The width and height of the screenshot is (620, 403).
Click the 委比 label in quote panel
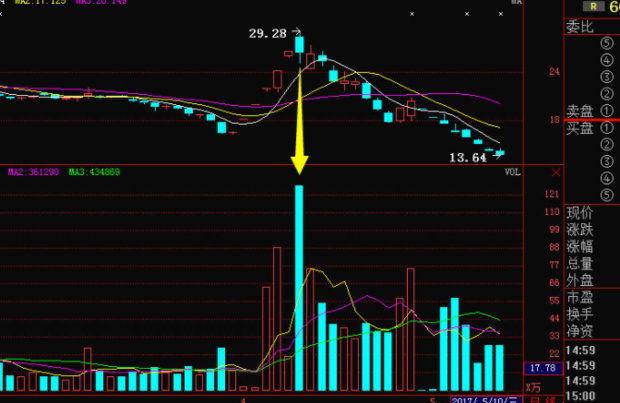(580, 26)
